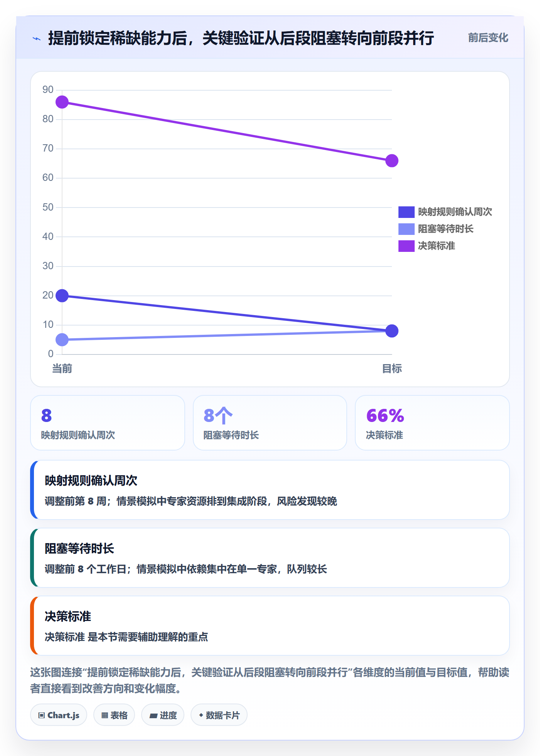Click the diamond icon in 数据卡片 chip
Image resolution: width=540 pixels, height=756 pixels.
pos(201,715)
